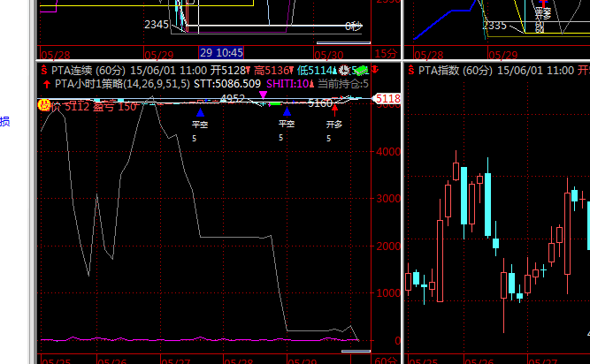
Task: Select the second blue 平空 arrow marker
Action: (286, 112)
